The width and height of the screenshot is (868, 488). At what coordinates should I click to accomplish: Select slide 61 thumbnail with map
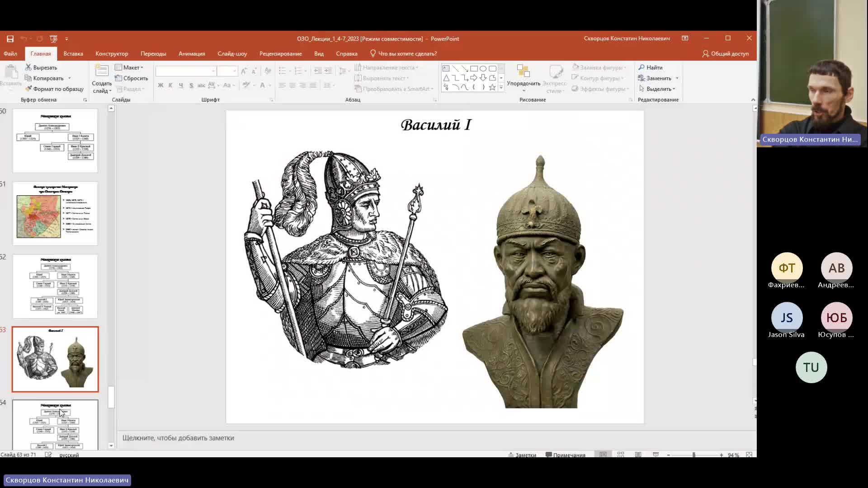[55, 213]
